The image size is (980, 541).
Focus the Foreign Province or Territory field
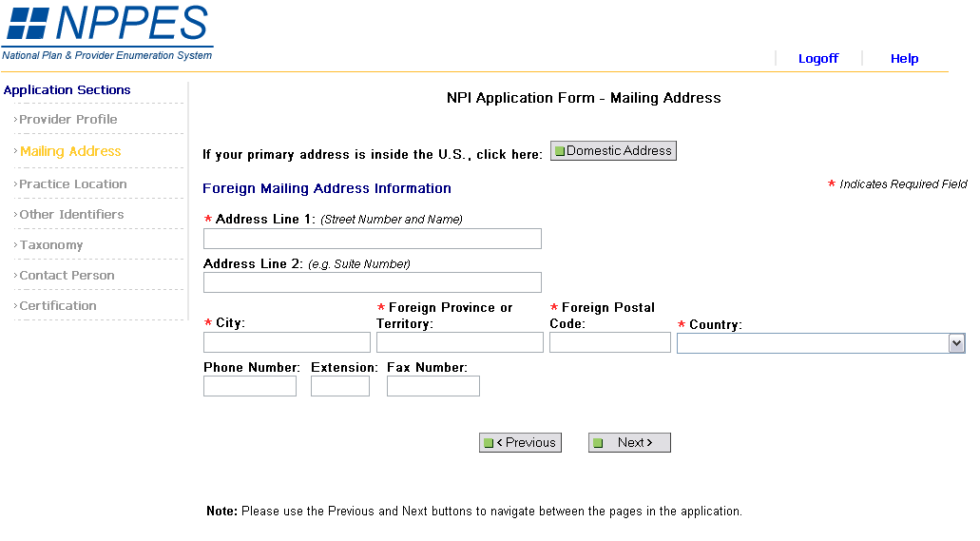click(459, 342)
